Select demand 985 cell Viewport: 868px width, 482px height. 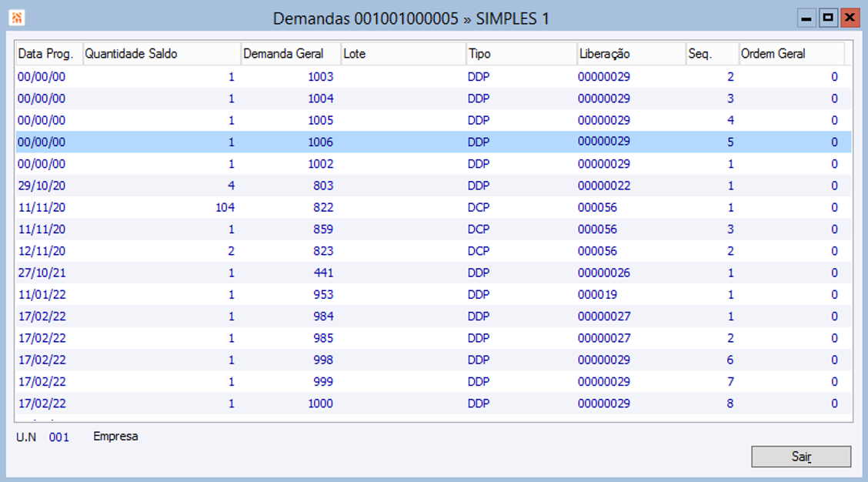pyautogui.click(x=323, y=338)
